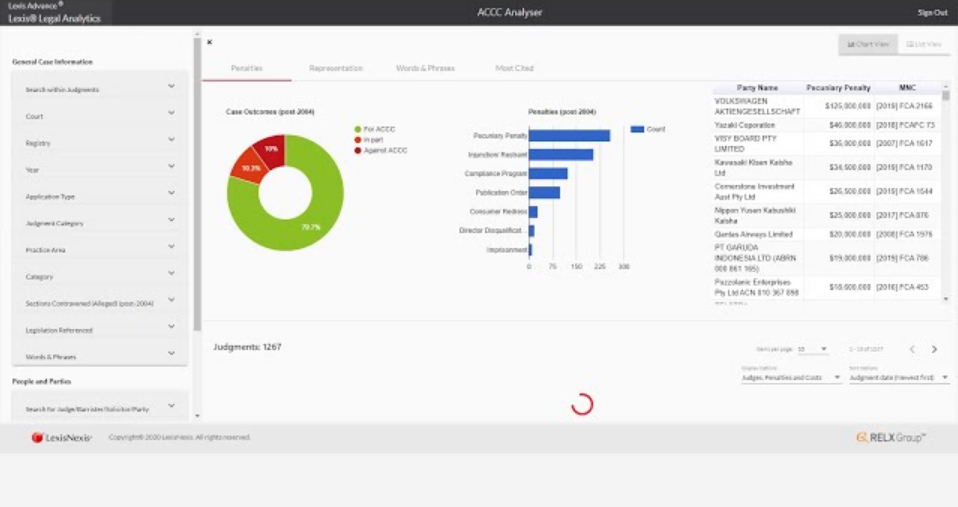This screenshot has height=507, width=958.
Task: Expand Sections Contravened (Alleged) filter
Action: [x=100, y=304]
